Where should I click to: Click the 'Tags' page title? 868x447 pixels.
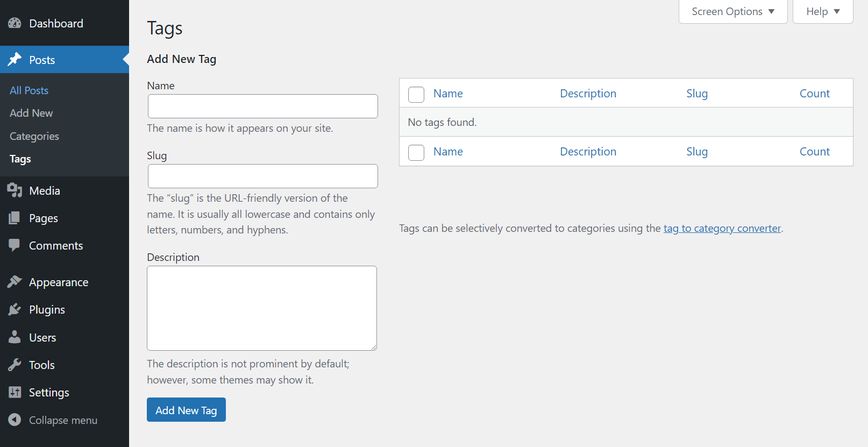coord(165,28)
